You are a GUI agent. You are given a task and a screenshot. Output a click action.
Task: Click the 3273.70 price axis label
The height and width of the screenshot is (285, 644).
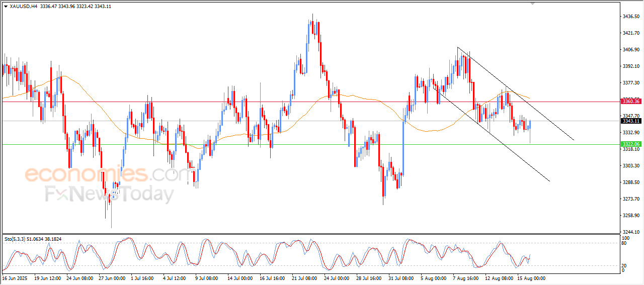(631, 199)
